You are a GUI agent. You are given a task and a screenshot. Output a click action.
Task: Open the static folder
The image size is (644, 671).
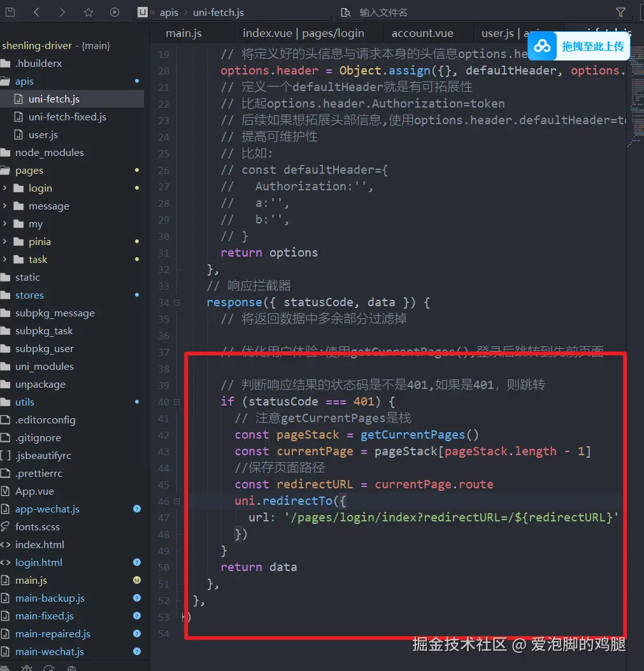tap(28, 278)
